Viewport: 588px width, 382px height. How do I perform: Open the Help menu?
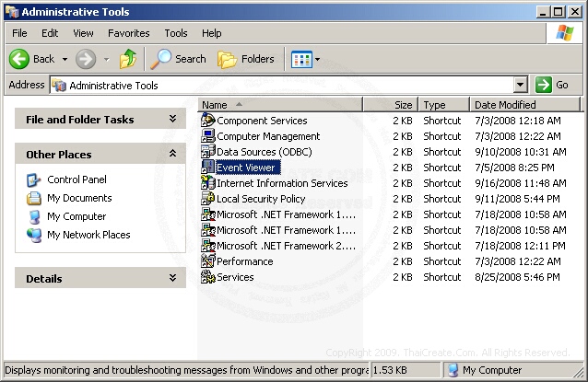[211, 33]
